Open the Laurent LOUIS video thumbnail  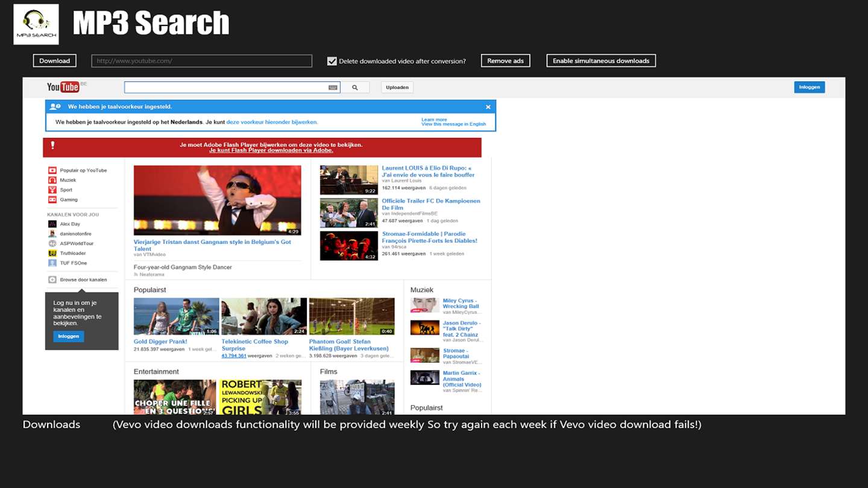click(x=349, y=180)
